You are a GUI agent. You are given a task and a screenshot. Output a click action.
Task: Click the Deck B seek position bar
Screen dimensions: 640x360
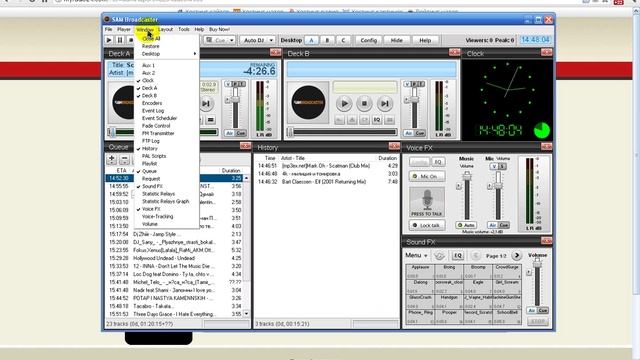click(x=343, y=132)
